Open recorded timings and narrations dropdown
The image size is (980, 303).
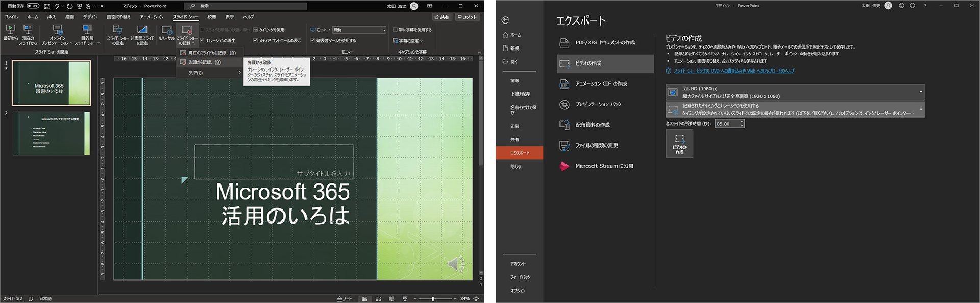(795, 109)
